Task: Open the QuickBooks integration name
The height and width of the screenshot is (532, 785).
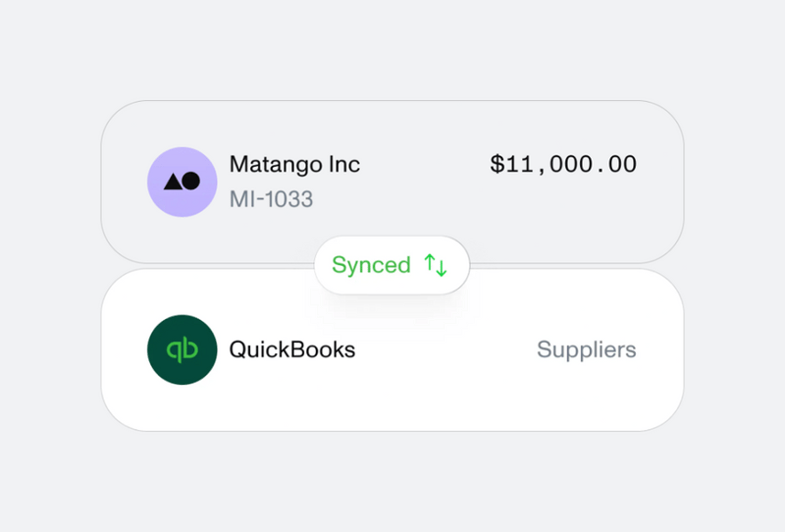Action: [x=291, y=349]
